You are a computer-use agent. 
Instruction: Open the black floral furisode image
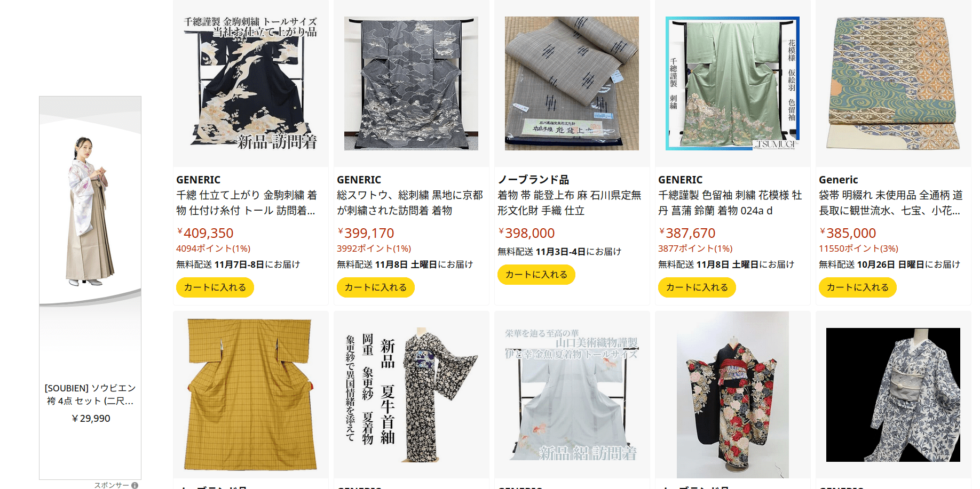click(x=732, y=395)
